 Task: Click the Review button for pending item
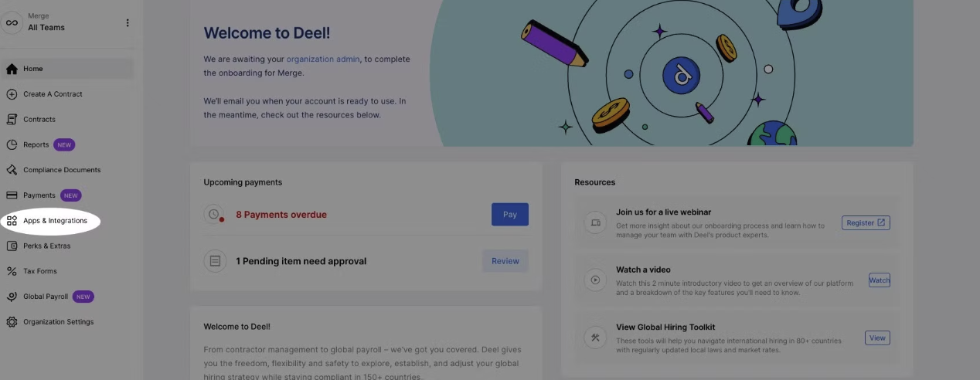[505, 261]
